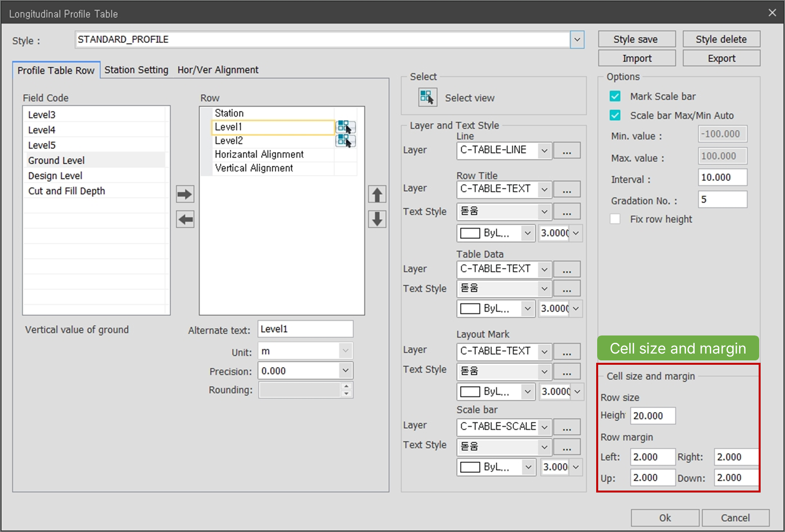Image resolution: width=785 pixels, height=532 pixels.
Task: Click Row size Height field
Action: coord(653,416)
